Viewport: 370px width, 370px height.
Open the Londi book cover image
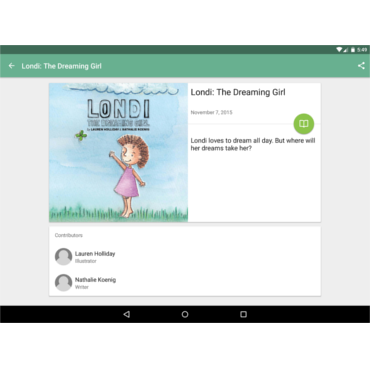tap(118, 152)
